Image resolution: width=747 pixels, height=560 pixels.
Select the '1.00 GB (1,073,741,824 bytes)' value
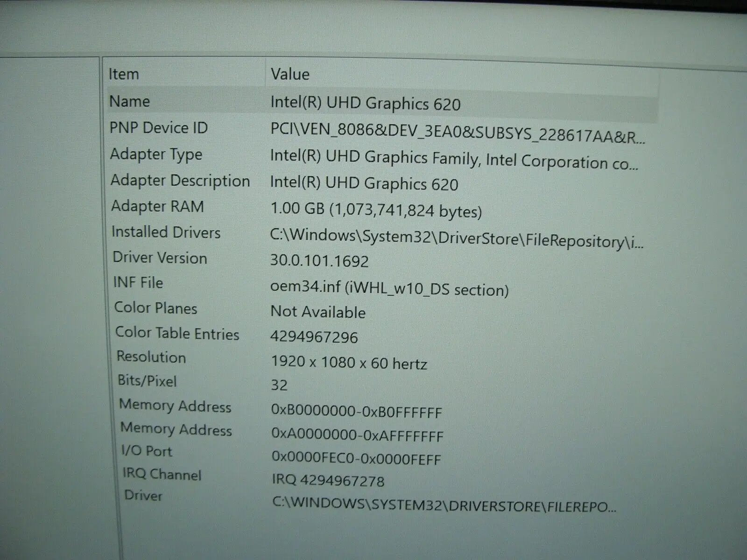[x=376, y=210]
